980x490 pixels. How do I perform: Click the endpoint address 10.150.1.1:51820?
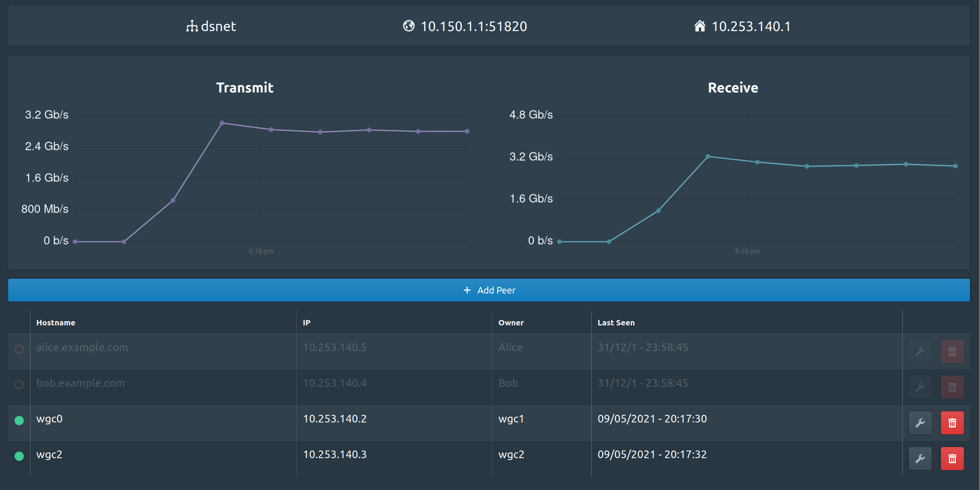click(474, 26)
